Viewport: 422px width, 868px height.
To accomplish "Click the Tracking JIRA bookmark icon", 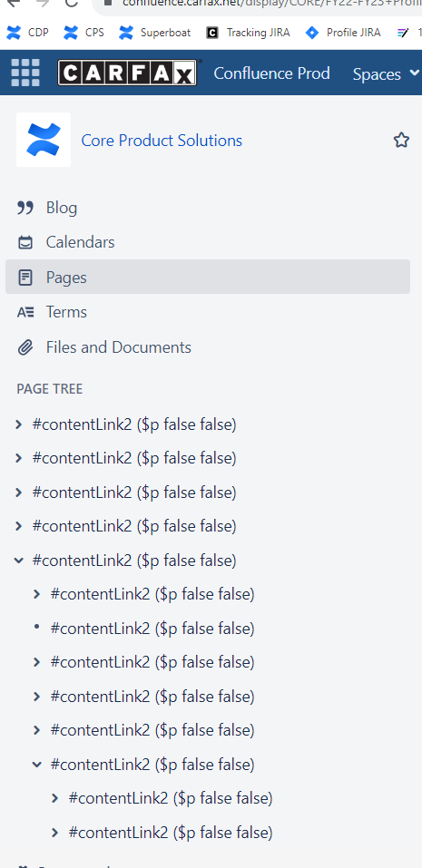I will click(x=212, y=33).
